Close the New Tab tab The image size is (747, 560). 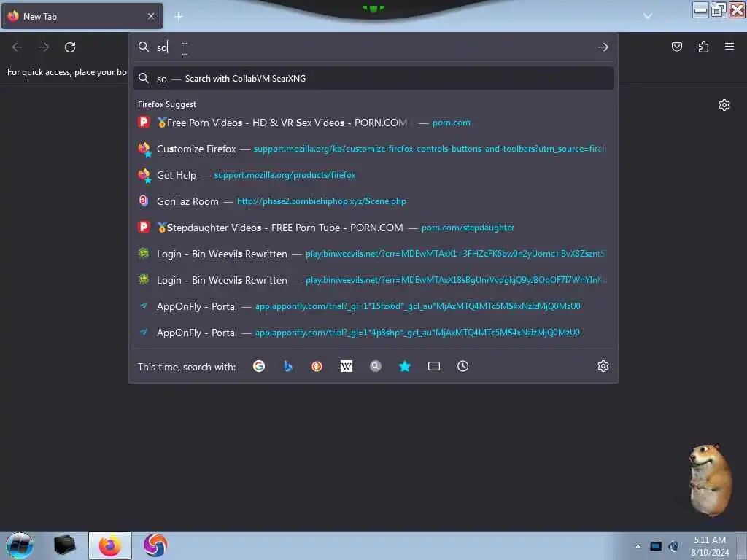coord(151,16)
